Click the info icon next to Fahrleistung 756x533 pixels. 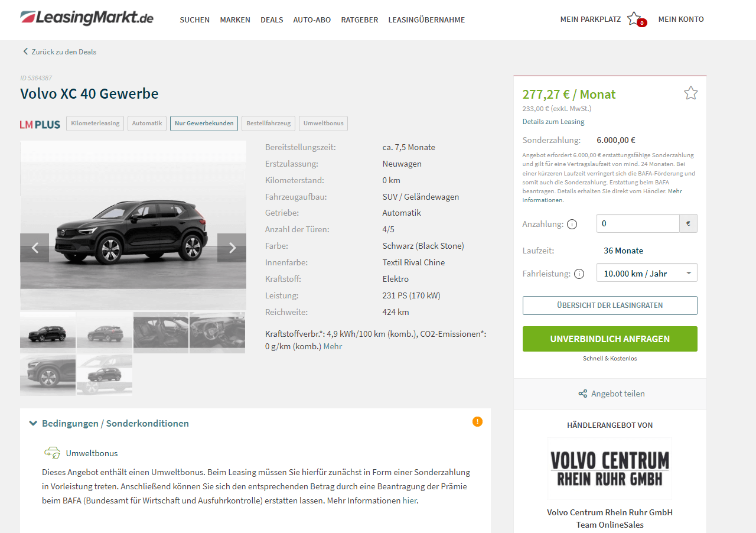579,274
